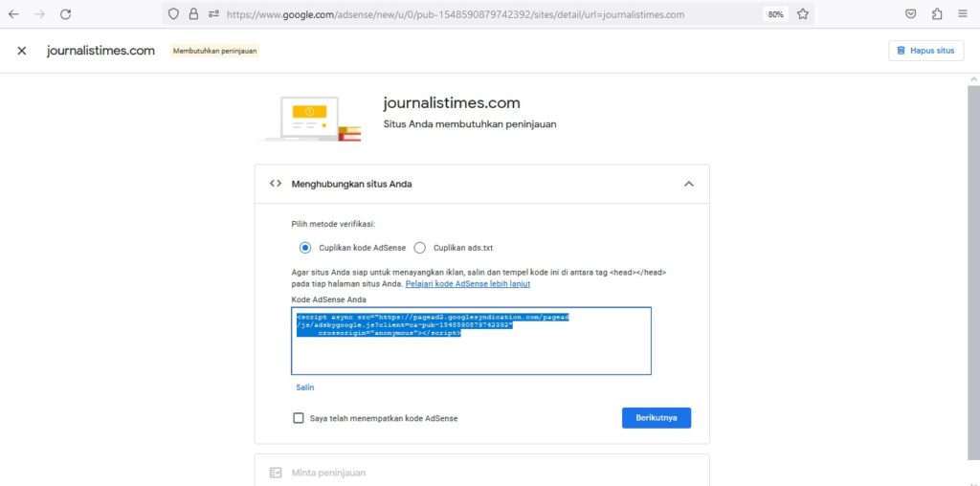Expand the Minta peninjauan section header
Image resolution: width=980 pixels, height=486 pixels.
click(x=482, y=472)
